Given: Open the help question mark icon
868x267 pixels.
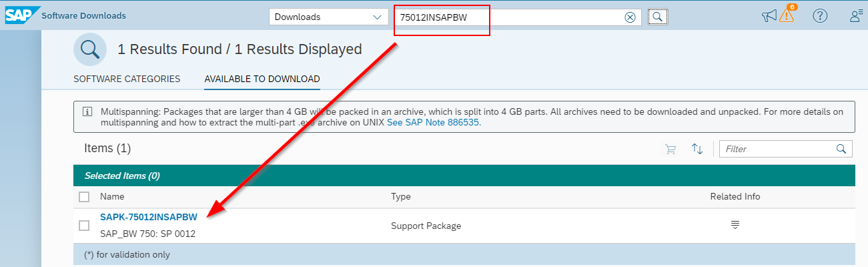Looking at the screenshot, I should (x=820, y=16).
